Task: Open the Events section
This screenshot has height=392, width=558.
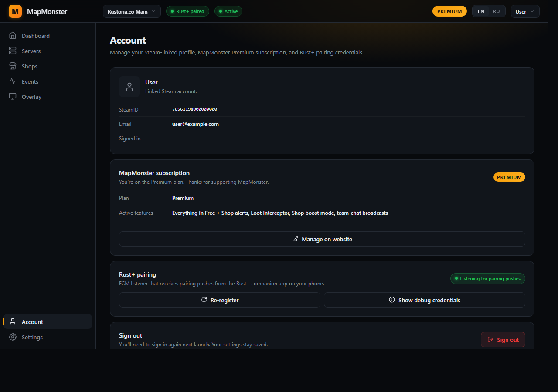Action: click(x=48, y=81)
